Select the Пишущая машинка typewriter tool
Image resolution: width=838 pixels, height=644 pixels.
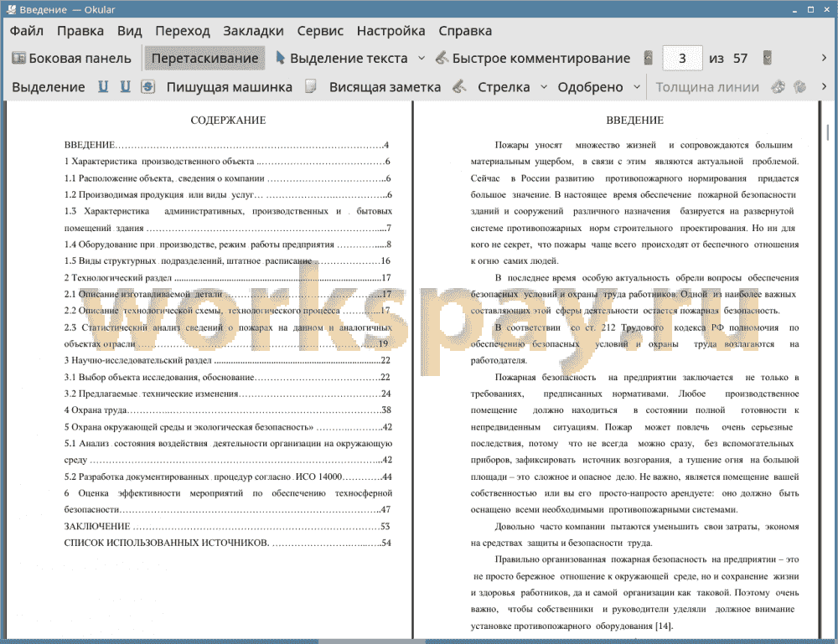(x=230, y=87)
